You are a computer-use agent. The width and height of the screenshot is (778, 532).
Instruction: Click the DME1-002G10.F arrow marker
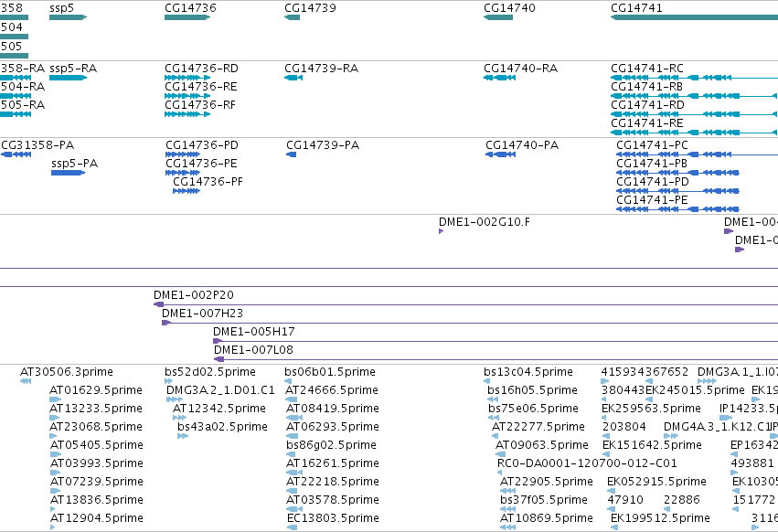tap(441, 231)
